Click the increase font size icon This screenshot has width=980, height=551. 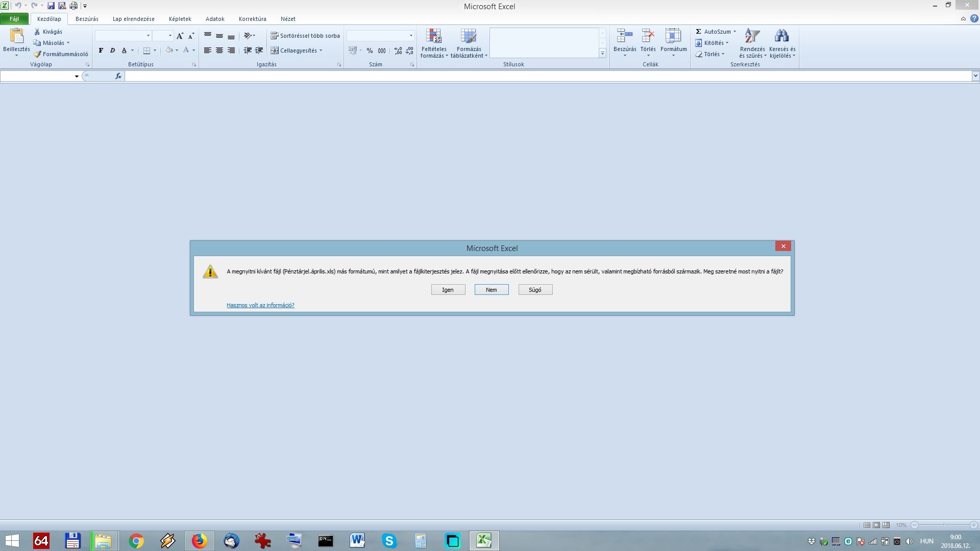click(180, 36)
